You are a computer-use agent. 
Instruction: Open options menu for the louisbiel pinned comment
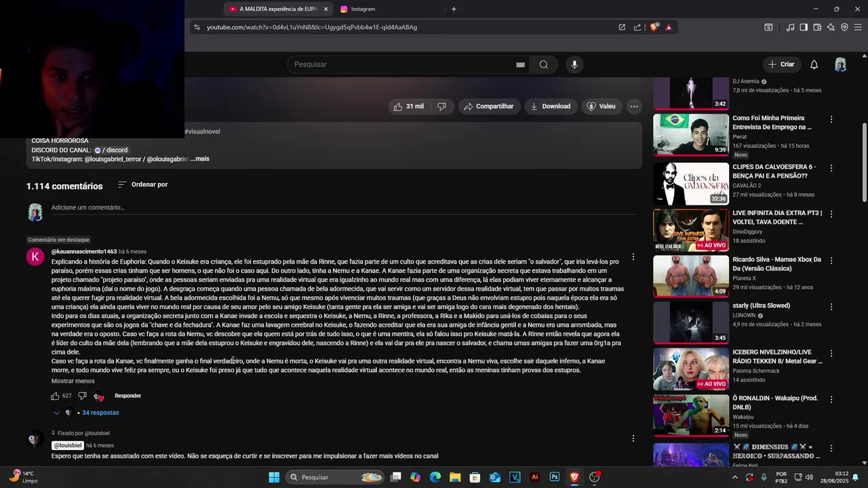(633, 439)
